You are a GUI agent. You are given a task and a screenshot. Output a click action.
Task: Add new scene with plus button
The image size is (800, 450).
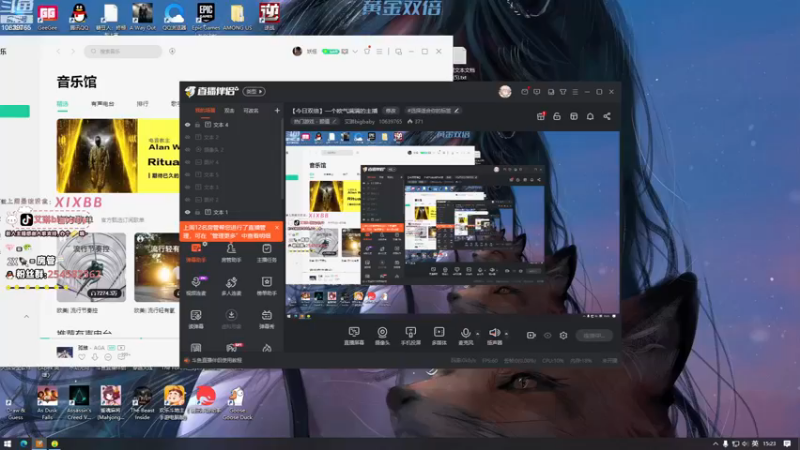coord(277,110)
